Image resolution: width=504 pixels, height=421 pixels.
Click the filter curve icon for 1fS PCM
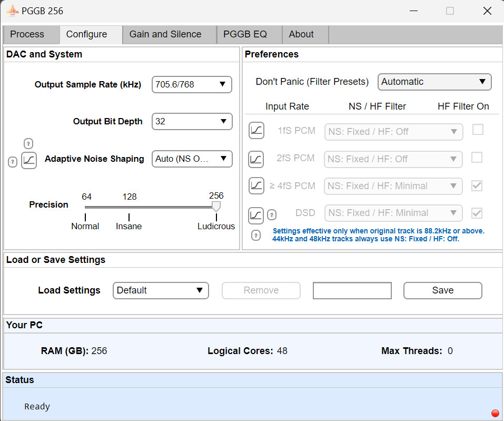(x=256, y=131)
